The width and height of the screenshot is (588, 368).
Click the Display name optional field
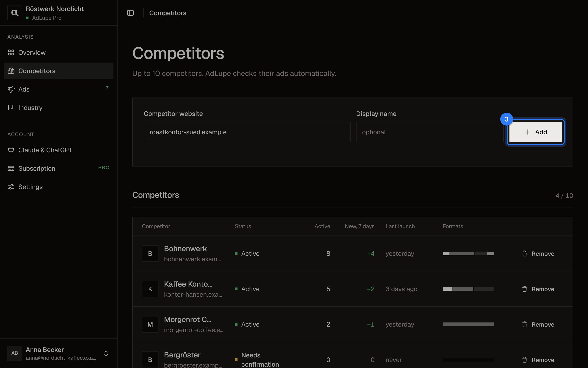coord(430,132)
